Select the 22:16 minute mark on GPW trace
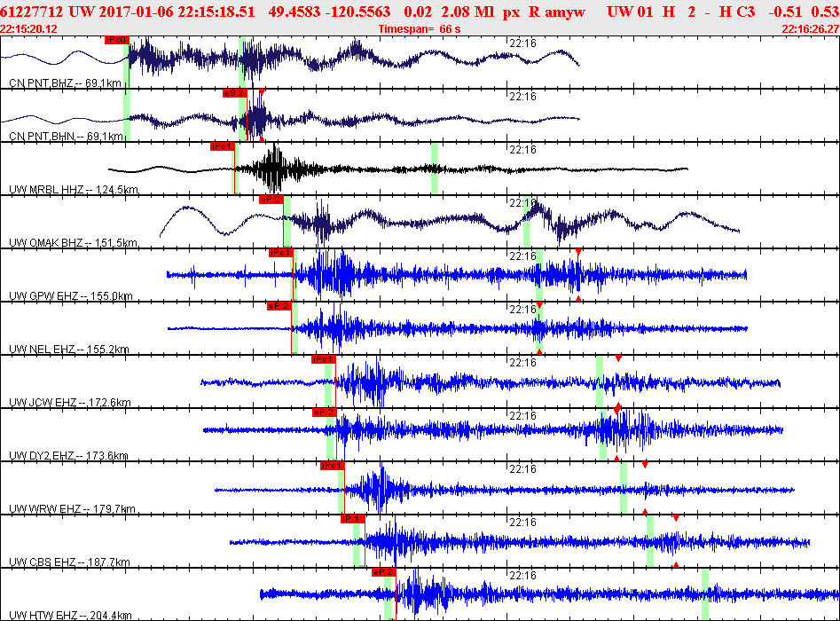 522,256
